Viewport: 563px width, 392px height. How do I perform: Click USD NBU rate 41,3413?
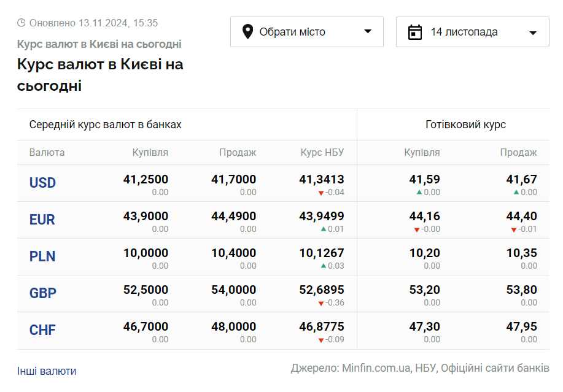coord(322,179)
